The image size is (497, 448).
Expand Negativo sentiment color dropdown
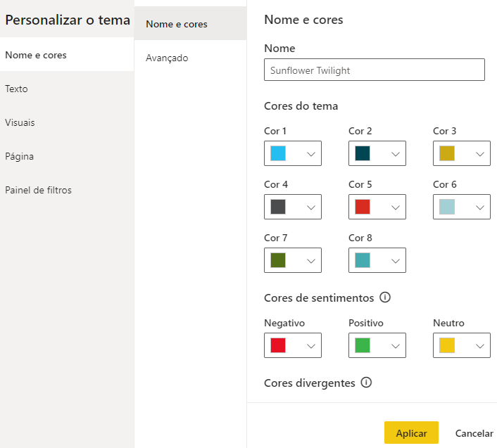311,346
